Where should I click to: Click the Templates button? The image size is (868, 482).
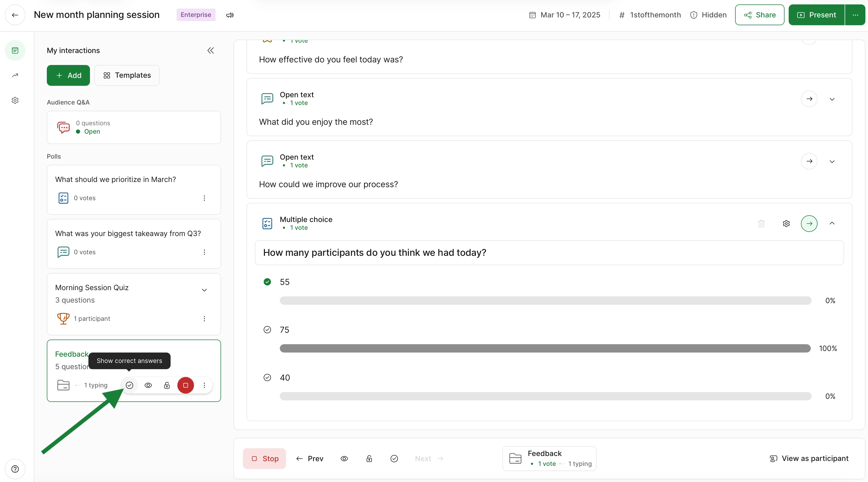pyautogui.click(x=127, y=75)
